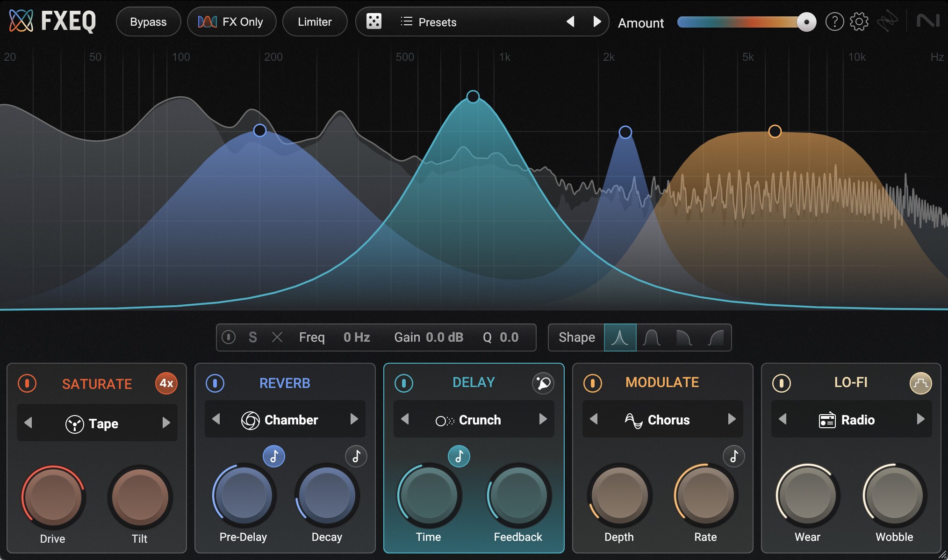Click the random preset dice icon
948x560 pixels.
[373, 22]
